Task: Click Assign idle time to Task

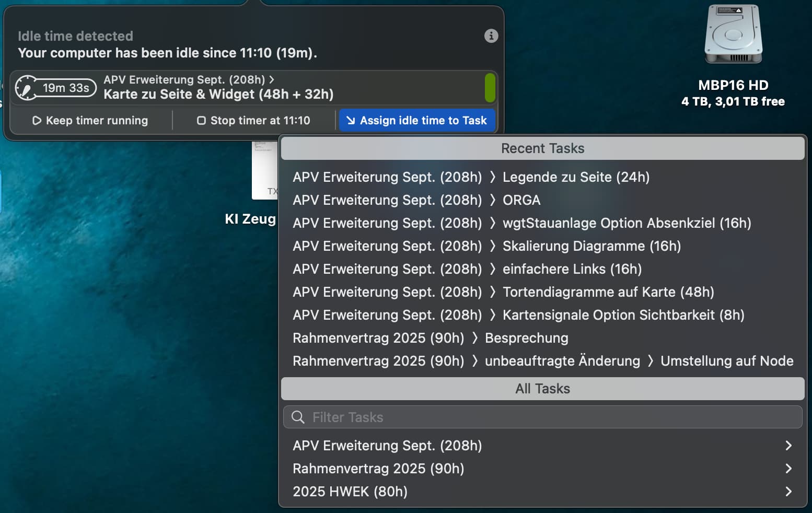Action: (x=416, y=121)
